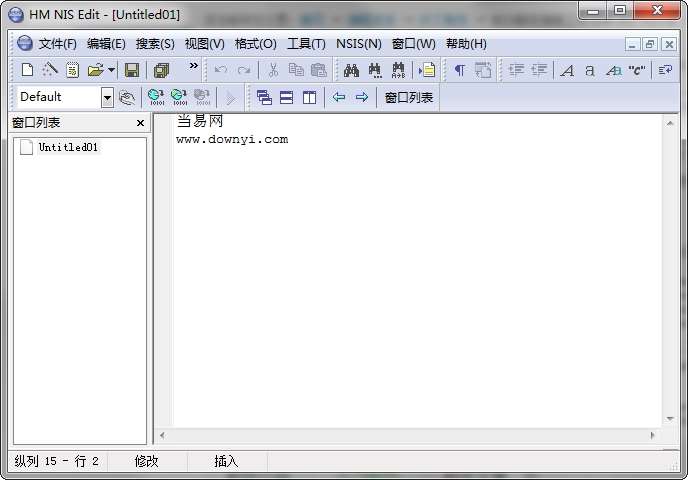
Task: Tile windows vertically
Action: (x=309, y=97)
